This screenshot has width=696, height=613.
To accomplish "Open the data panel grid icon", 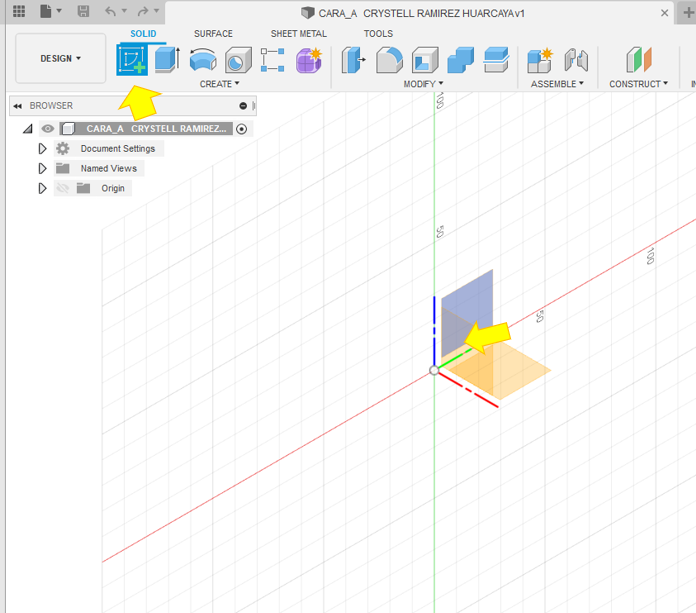I will tap(19, 11).
